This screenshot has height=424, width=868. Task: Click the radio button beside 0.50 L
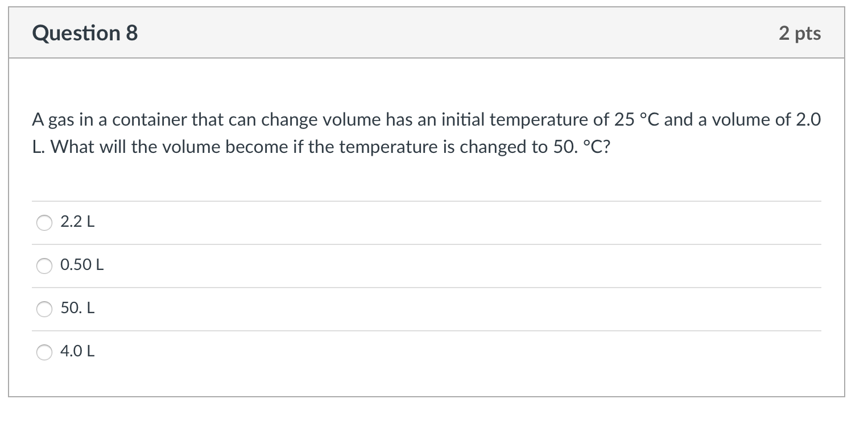point(44,265)
